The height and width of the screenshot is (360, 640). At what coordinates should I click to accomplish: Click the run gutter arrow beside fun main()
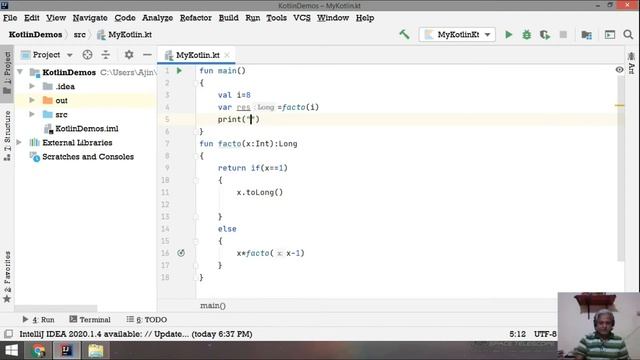(179, 71)
